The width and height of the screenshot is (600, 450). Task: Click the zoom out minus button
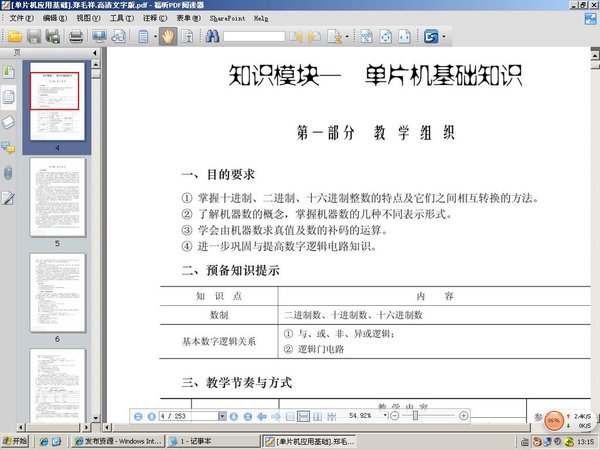coord(395,416)
